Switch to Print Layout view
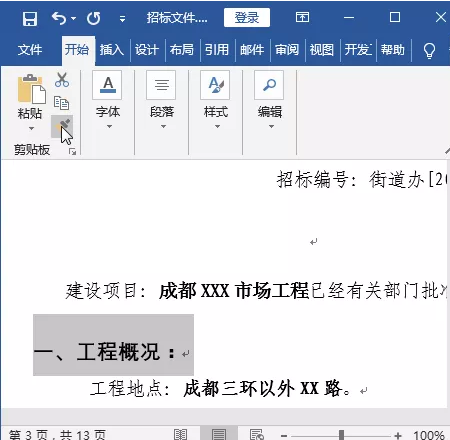Viewport: 450px width, 440px height. tap(219, 434)
